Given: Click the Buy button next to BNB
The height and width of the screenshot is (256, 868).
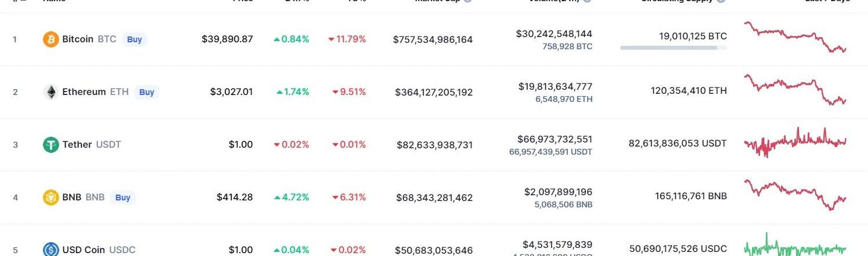Looking at the screenshot, I should click(x=123, y=198).
